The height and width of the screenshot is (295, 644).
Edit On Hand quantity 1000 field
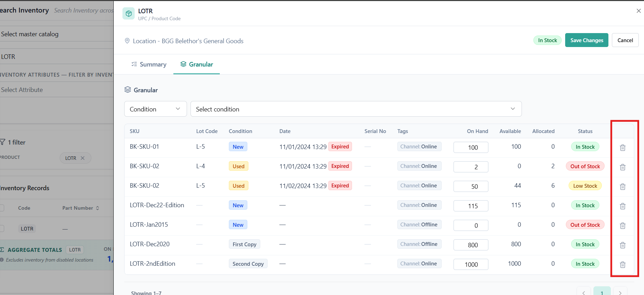pos(471,264)
